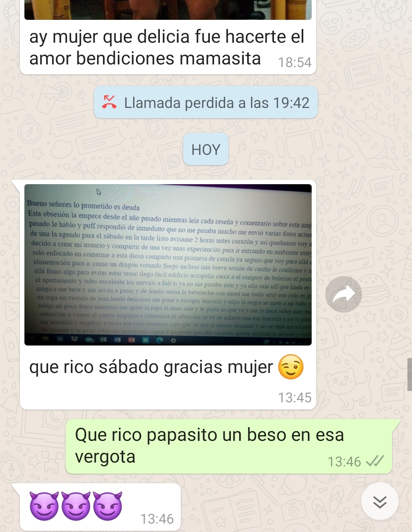
Task: Tap the forward arrow beside the photo
Action: (x=344, y=294)
